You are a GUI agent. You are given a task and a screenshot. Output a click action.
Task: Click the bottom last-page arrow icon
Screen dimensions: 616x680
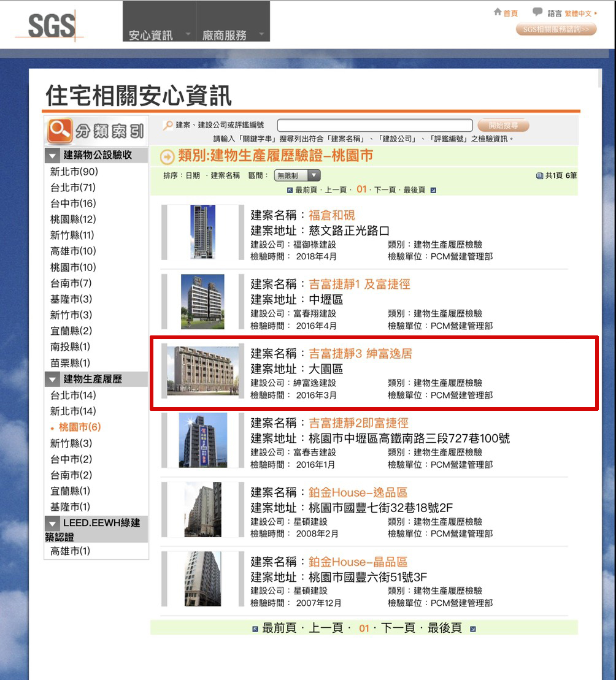[473, 629]
